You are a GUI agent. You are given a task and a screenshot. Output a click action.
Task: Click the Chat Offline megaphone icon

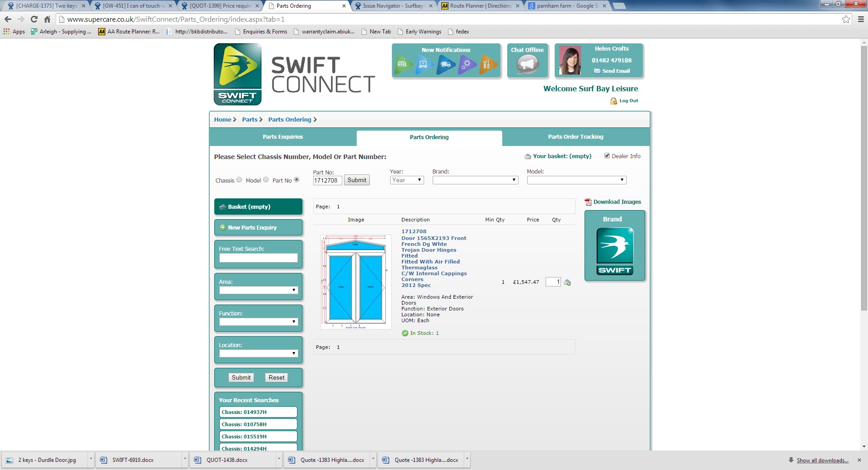(x=528, y=64)
